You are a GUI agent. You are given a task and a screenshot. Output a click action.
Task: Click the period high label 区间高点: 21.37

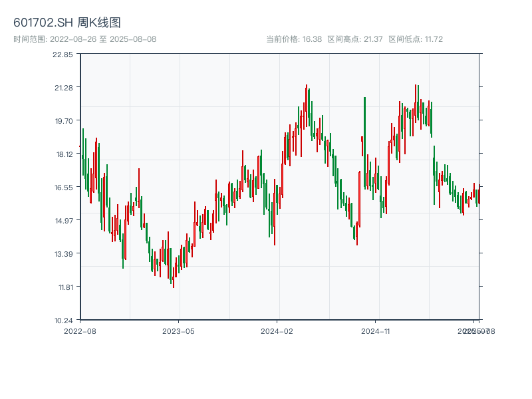(x=355, y=39)
